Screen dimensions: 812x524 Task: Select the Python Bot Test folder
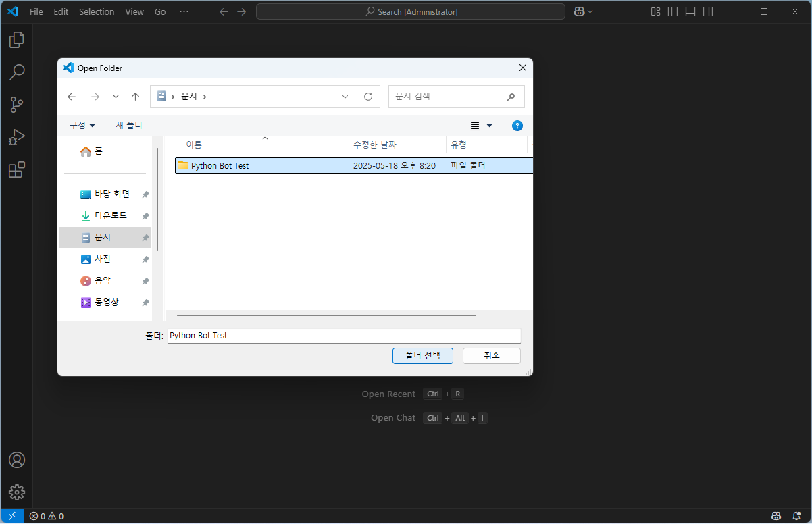pyautogui.click(x=354, y=165)
